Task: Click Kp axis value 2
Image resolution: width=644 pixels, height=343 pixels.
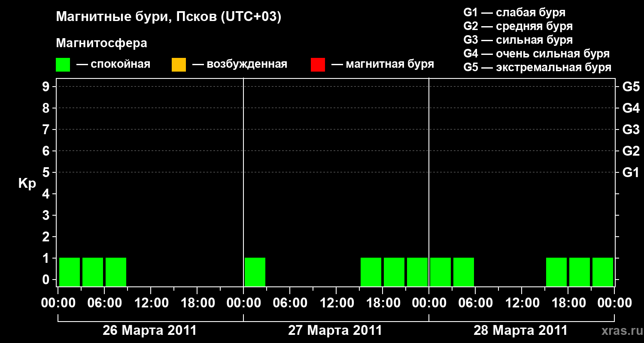Action: 47,237
